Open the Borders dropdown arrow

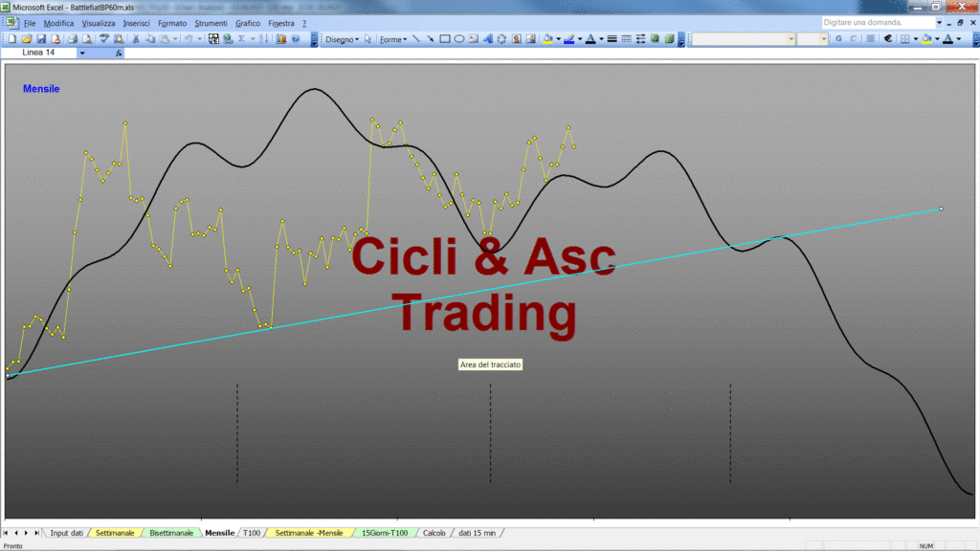coord(916,38)
